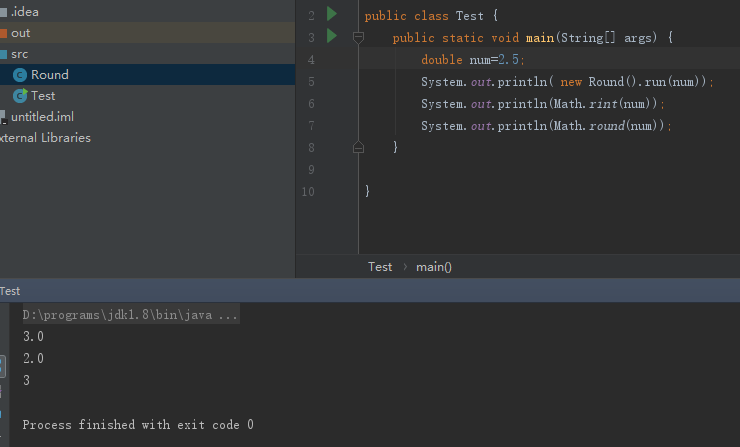Click main() in the breadcrumb bar

click(x=434, y=267)
